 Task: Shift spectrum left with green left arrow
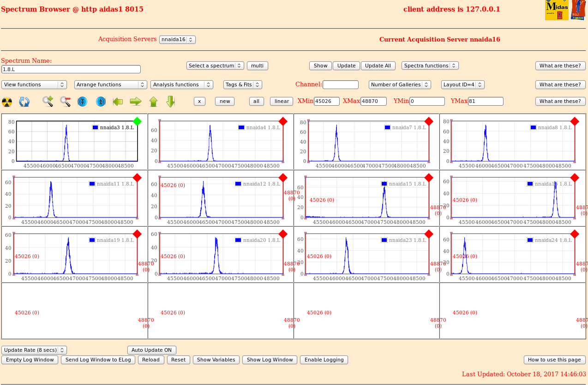pos(118,102)
